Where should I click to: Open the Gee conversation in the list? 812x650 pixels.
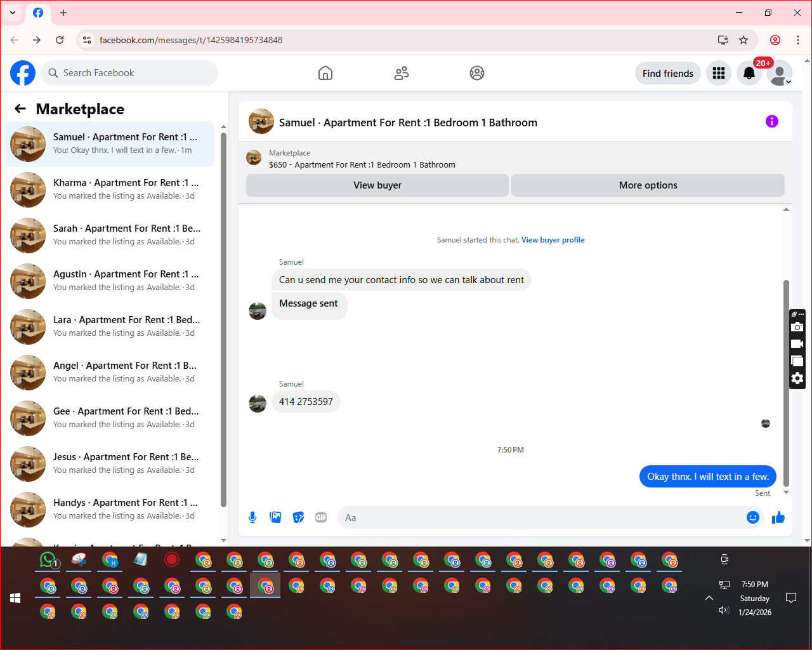click(x=109, y=418)
